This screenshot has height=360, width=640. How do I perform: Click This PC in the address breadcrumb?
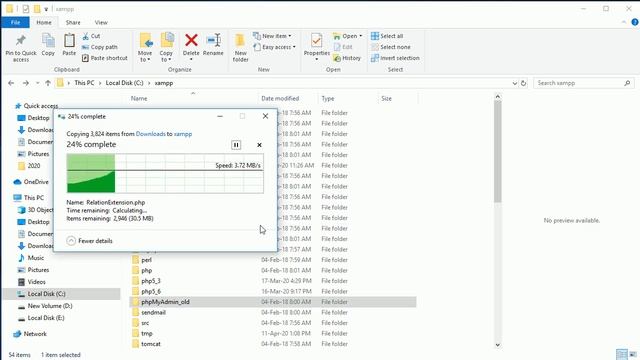click(x=84, y=83)
